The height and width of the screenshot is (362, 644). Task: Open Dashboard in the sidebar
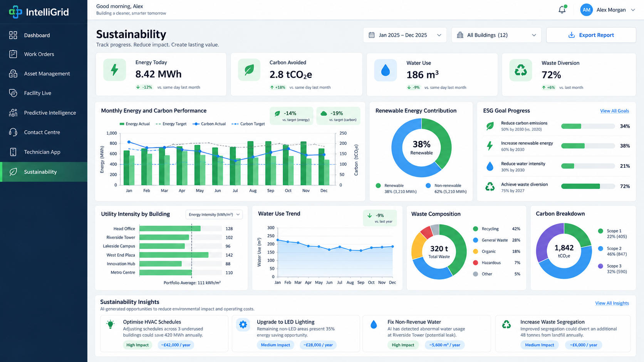44,35
